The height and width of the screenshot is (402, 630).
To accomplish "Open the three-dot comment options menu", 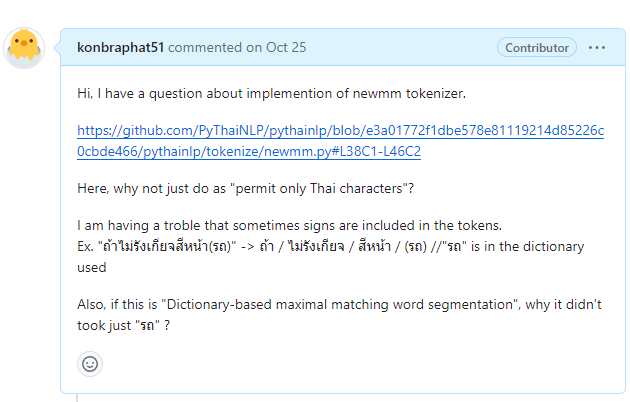I will click(x=597, y=47).
